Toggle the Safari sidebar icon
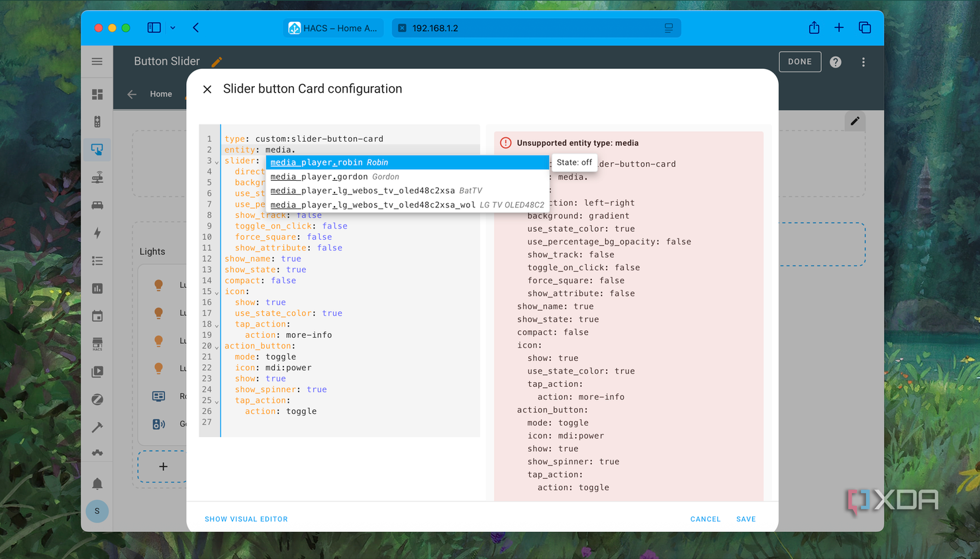The image size is (980, 559). [154, 28]
